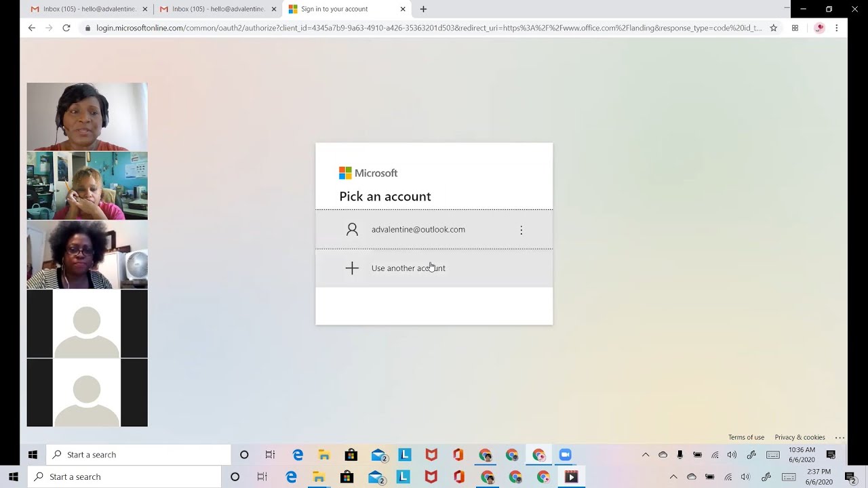Viewport: 868px width, 488px height.
Task: Open the Terms of use link
Action: pyautogui.click(x=746, y=437)
